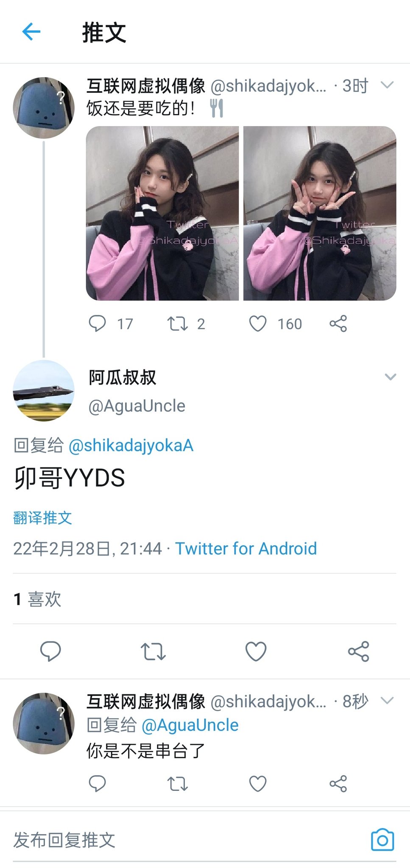
Task: Open the dropdown arrow on the top tweet
Action: (x=387, y=85)
